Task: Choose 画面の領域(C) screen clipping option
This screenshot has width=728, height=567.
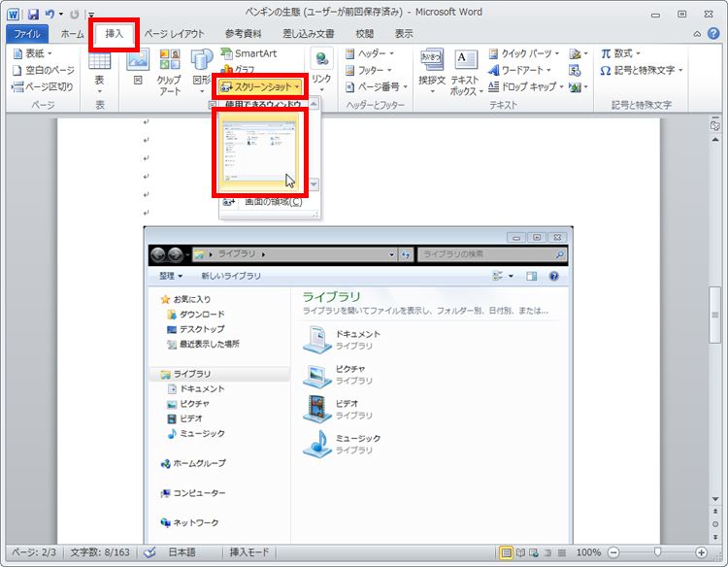Action: point(270,202)
